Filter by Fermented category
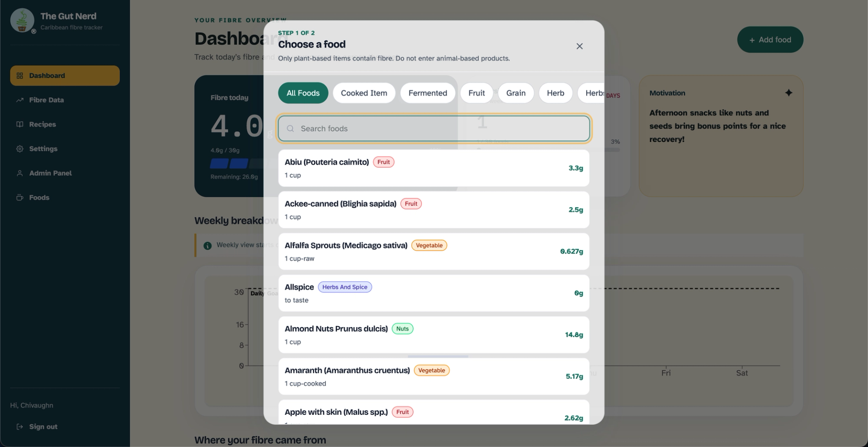 tap(428, 93)
